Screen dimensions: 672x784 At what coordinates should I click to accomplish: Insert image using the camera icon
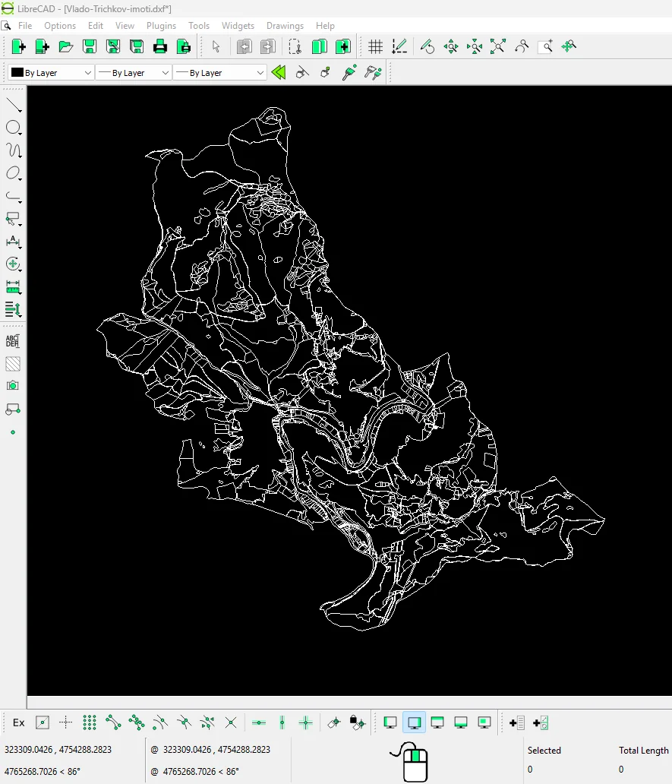13,386
